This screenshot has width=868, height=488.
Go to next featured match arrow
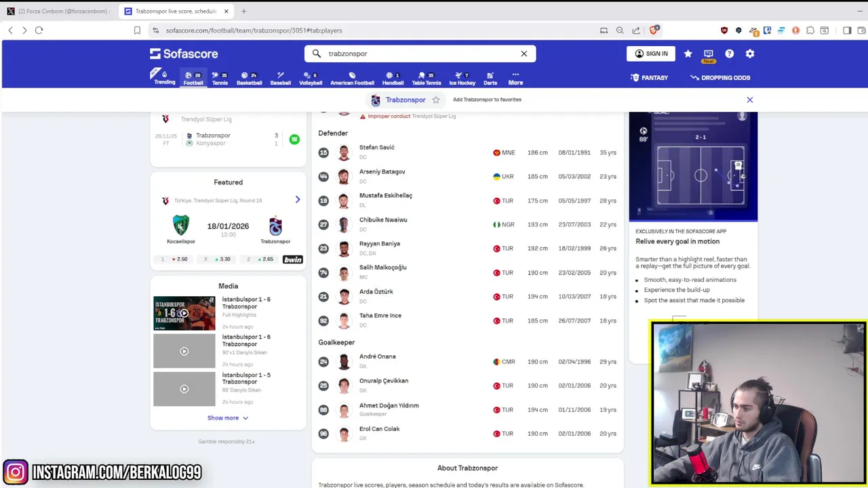[297, 199]
